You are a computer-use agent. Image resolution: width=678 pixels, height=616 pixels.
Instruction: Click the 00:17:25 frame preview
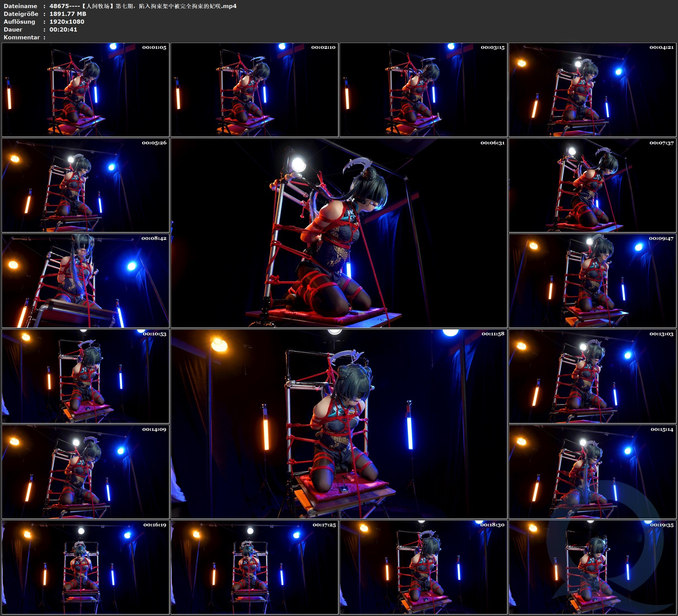point(254,567)
